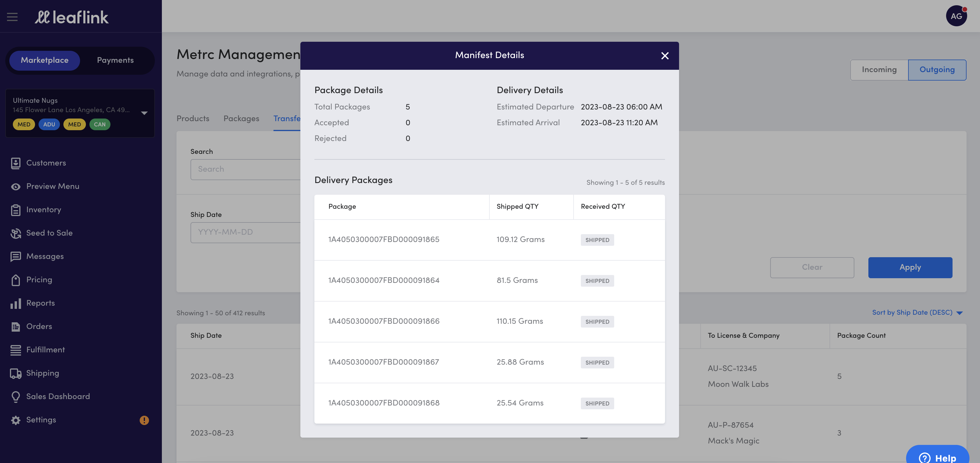Image resolution: width=980 pixels, height=463 pixels.
Task: Click the Settings gear icon
Action: 15,420
